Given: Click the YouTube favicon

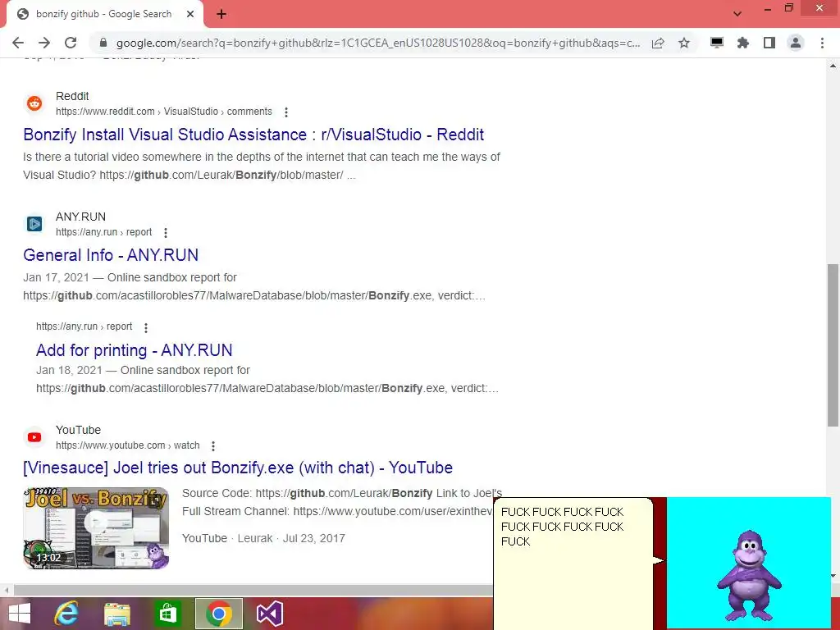Looking at the screenshot, I should 34,437.
